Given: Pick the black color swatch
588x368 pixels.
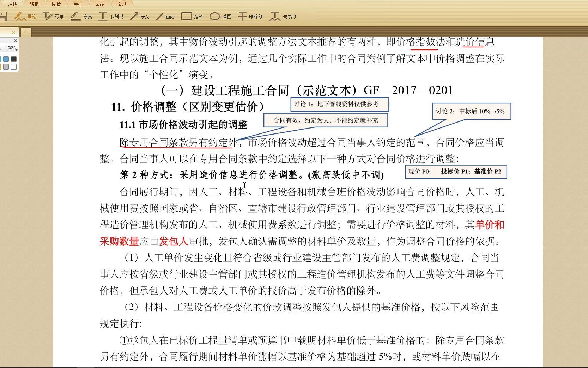Looking at the screenshot, I should [14, 59].
